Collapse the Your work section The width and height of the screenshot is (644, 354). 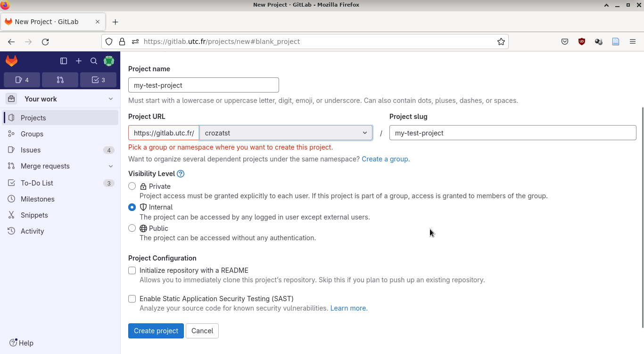111,99
